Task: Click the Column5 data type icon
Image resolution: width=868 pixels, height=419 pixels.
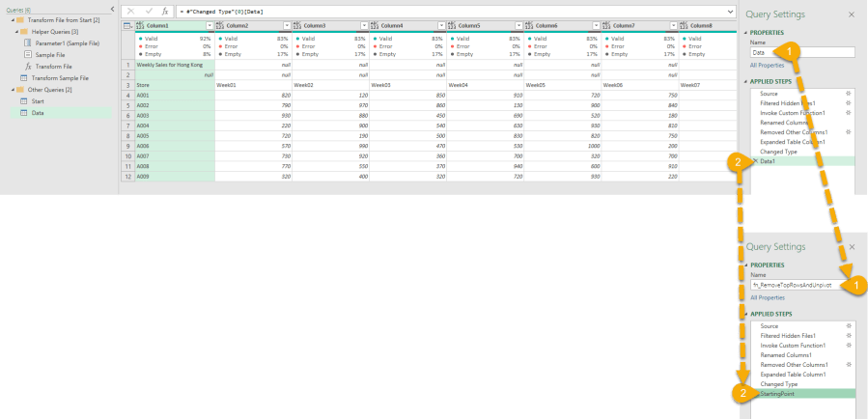Action: (454, 25)
